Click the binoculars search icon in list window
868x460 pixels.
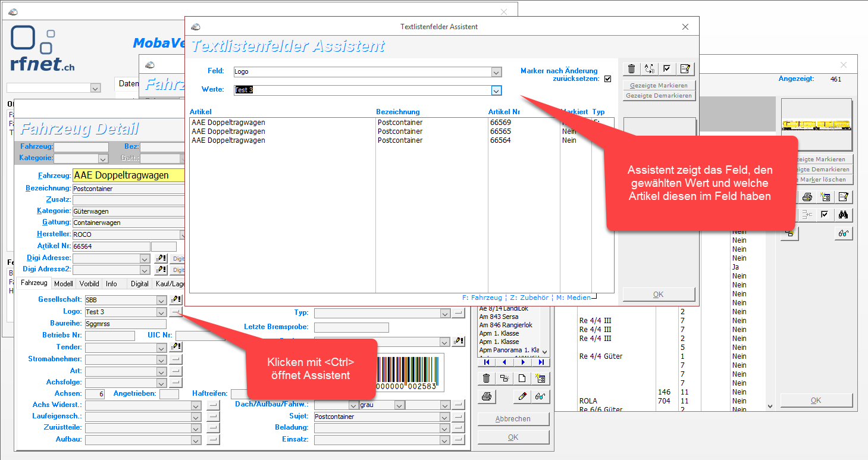(843, 215)
